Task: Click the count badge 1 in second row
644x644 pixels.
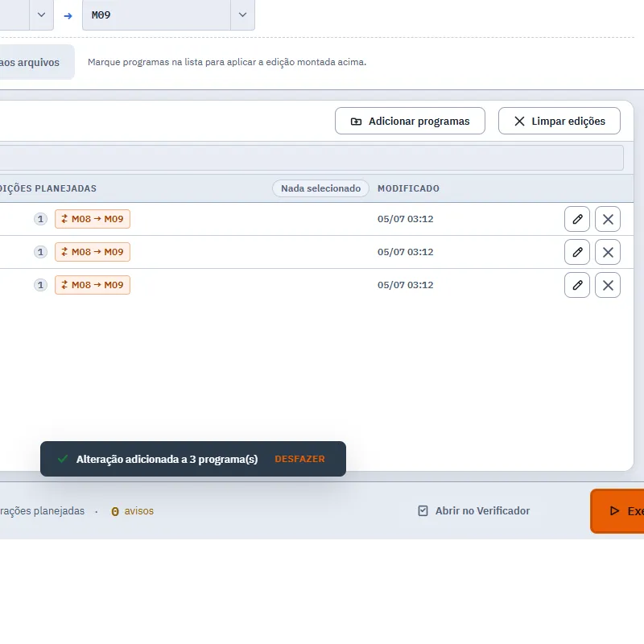Action: (40, 252)
